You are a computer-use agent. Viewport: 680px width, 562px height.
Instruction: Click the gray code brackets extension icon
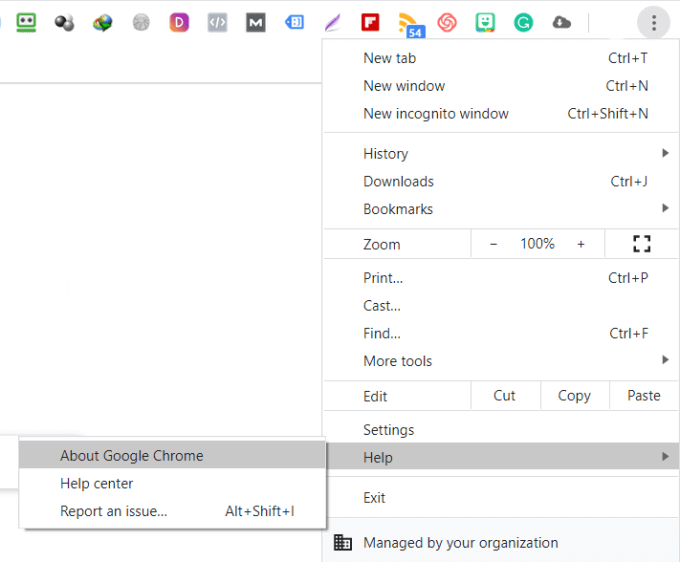217,23
